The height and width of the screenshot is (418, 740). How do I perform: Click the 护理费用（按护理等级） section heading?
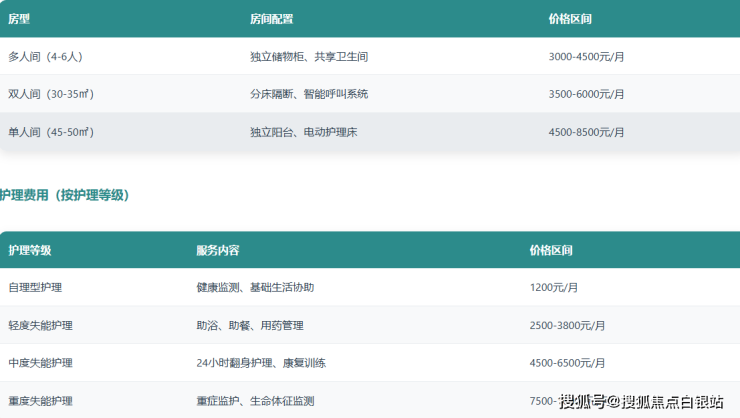coord(65,195)
